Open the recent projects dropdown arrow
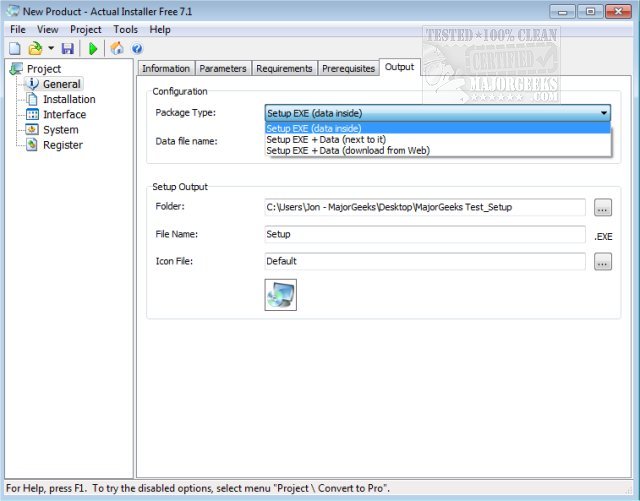Screen dimensions: 640x501 [x=51, y=48]
